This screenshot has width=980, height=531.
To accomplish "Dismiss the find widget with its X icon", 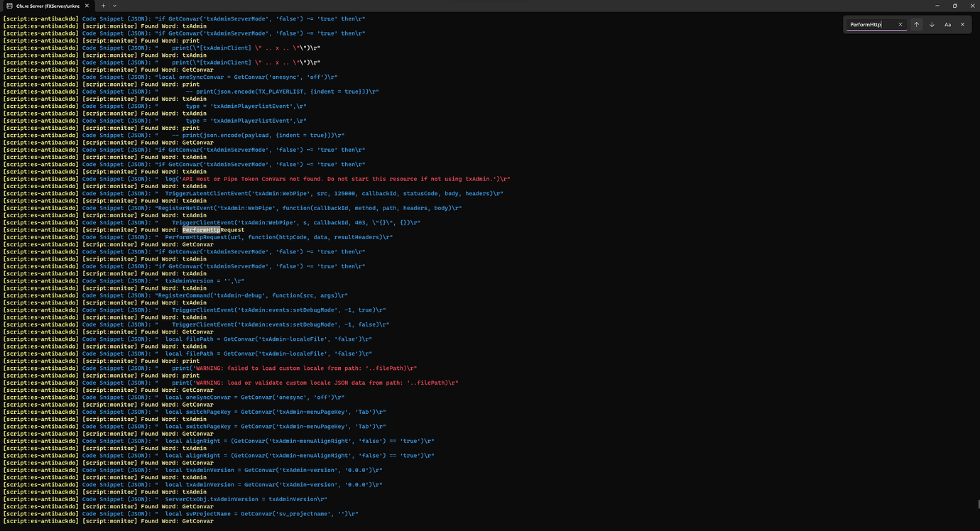I will pyautogui.click(x=963, y=24).
